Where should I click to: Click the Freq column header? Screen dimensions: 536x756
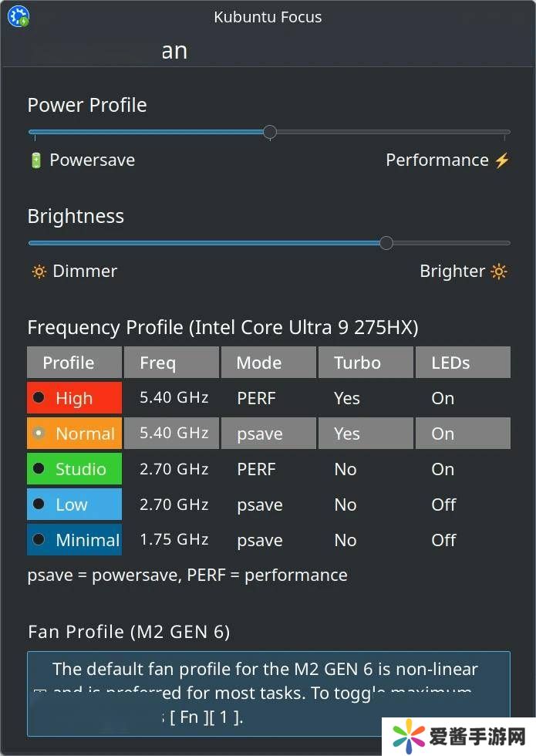(171, 363)
